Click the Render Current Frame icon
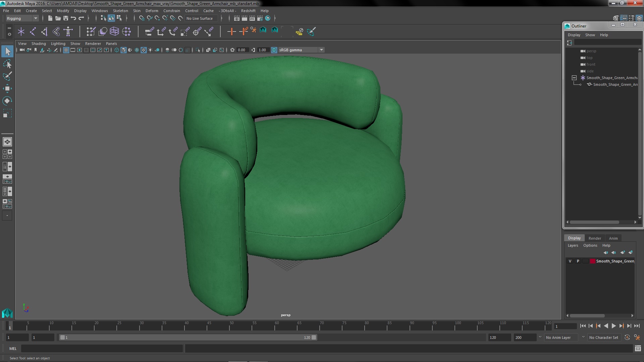This screenshot has width=644, height=362. [x=245, y=18]
